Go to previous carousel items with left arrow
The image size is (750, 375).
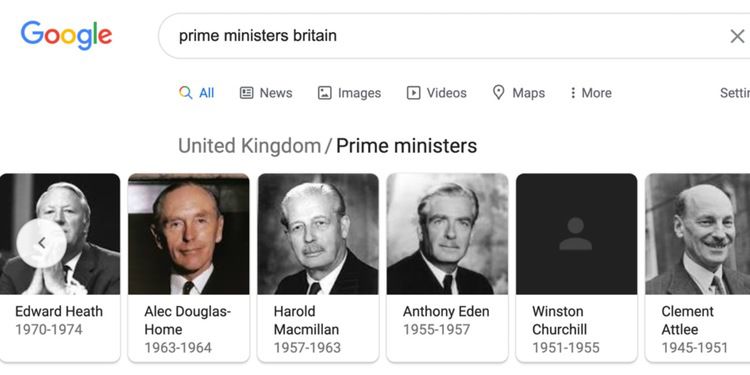[42, 243]
